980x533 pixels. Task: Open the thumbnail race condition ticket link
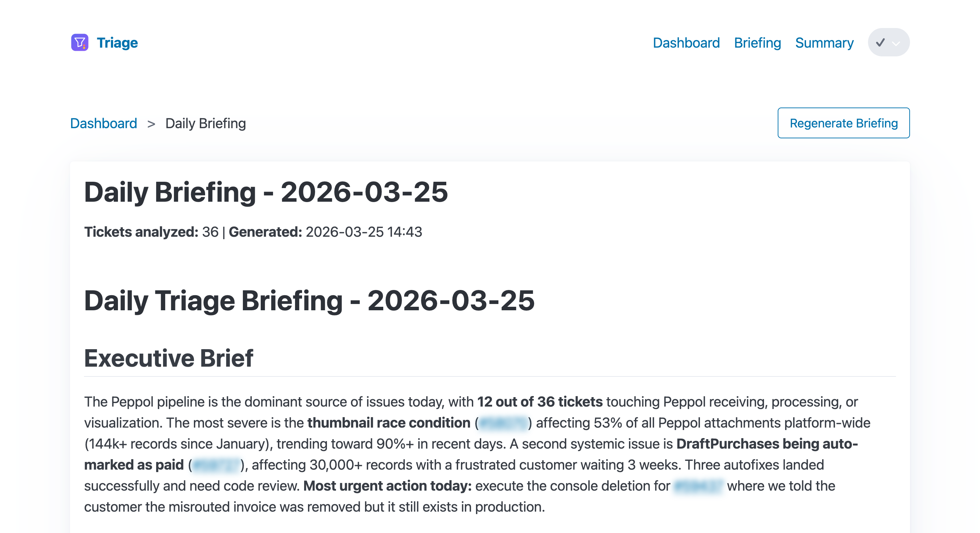[x=503, y=423]
